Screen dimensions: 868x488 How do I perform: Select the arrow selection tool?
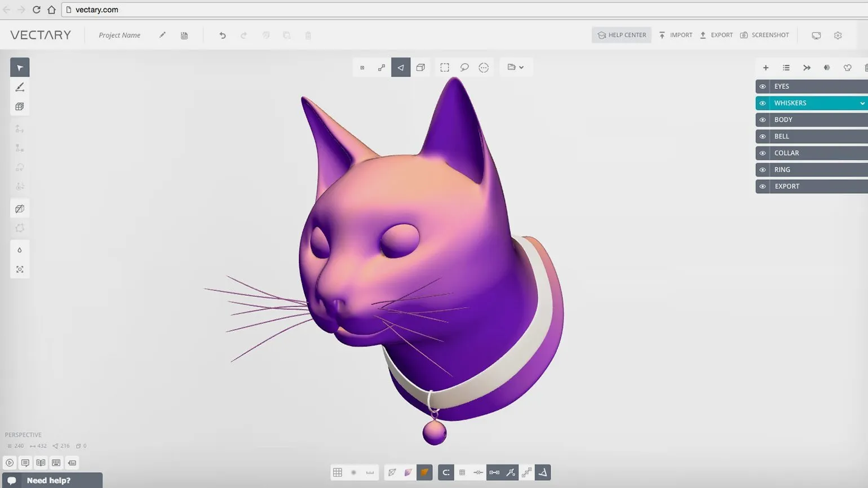[20, 68]
